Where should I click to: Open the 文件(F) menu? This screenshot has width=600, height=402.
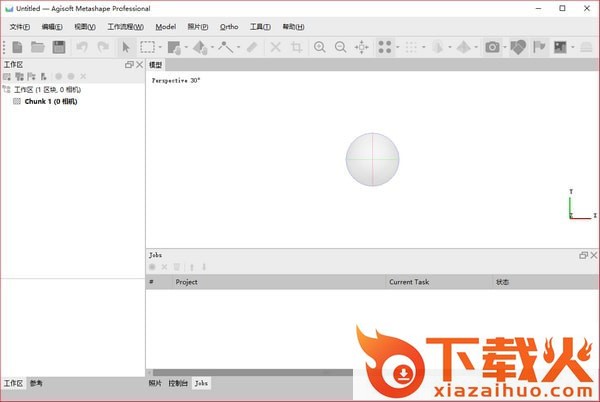click(x=20, y=27)
